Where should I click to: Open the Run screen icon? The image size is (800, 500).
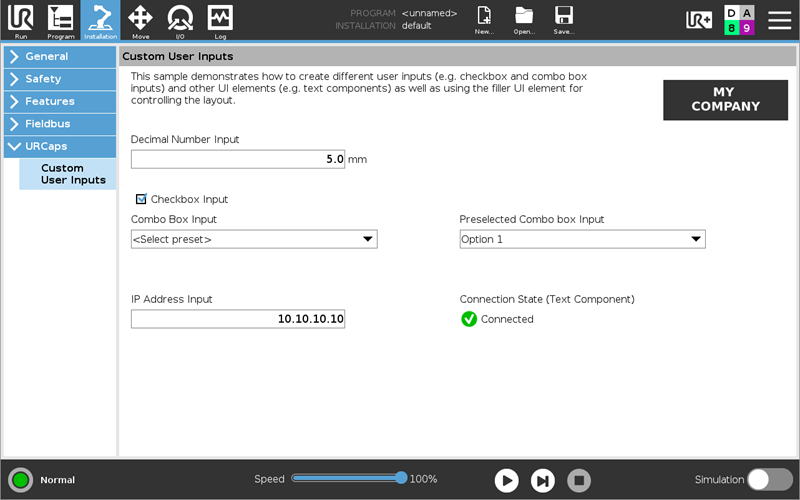(x=21, y=20)
